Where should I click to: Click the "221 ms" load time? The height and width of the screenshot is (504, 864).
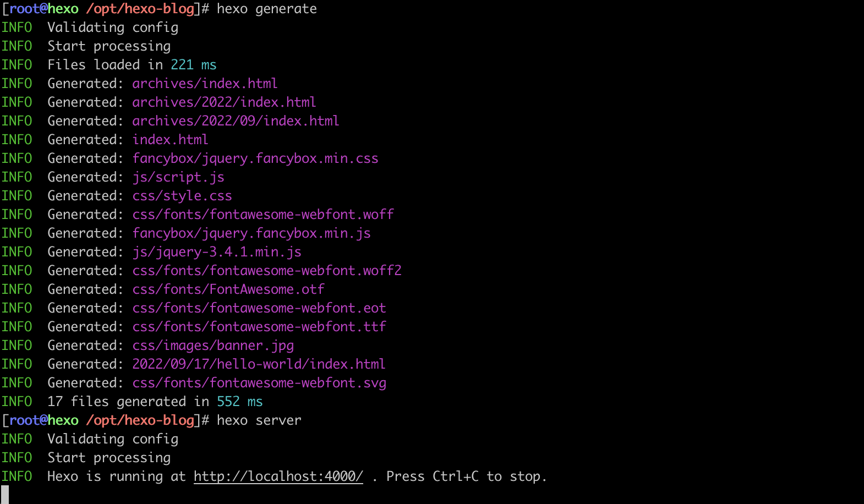(x=193, y=65)
